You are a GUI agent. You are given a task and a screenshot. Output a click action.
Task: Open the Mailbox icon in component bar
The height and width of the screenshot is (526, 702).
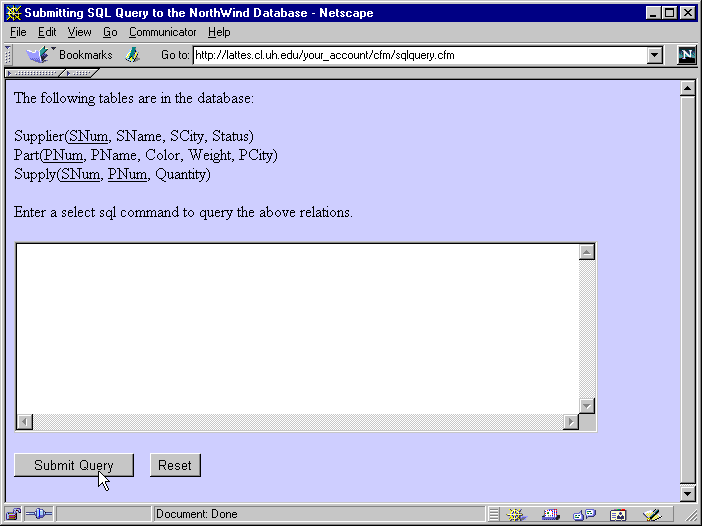(x=551, y=514)
